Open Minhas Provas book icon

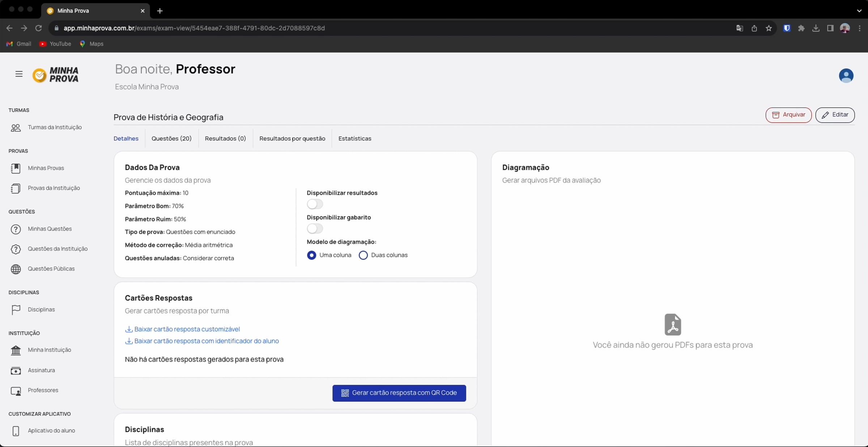[x=16, y=168]
